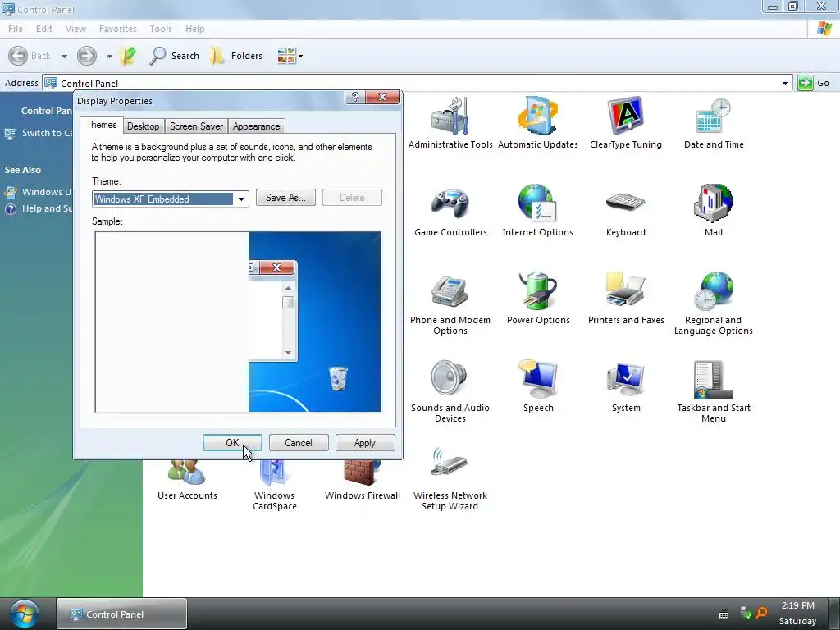Click Cancel in Display Properties
Viewport: 840px width, 630px height.
(x=299, y=442)
